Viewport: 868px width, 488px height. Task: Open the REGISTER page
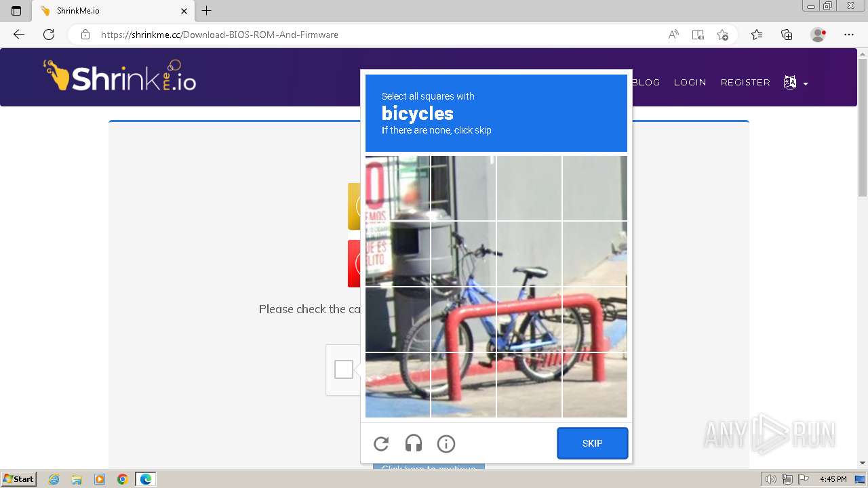(x=745, y=82)
